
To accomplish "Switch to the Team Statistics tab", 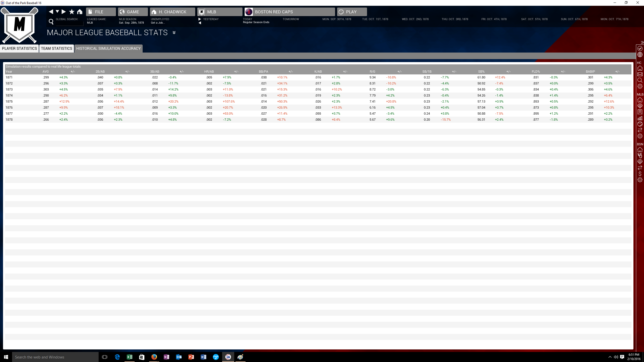I will pyautogui.click(x=57, y=49).
